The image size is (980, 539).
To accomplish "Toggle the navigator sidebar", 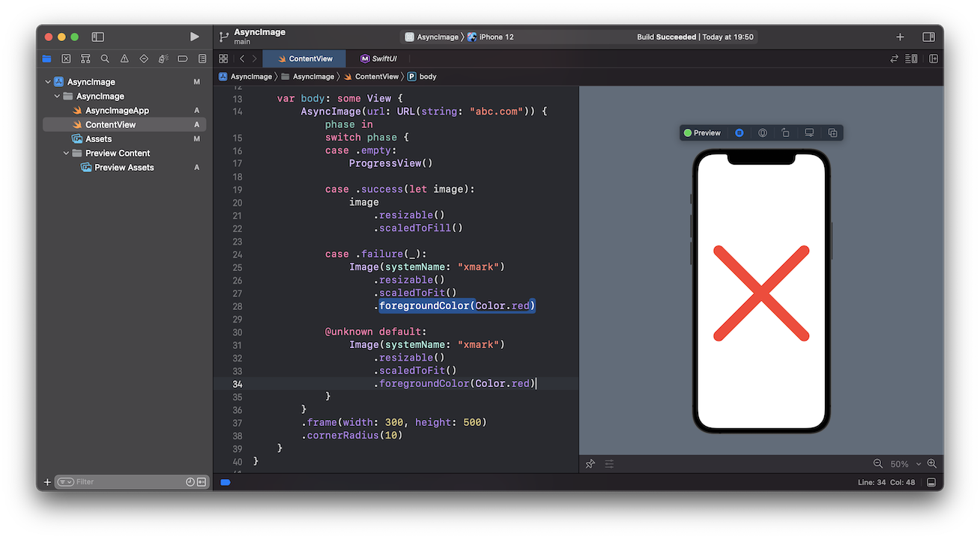I will click(97, 37).
